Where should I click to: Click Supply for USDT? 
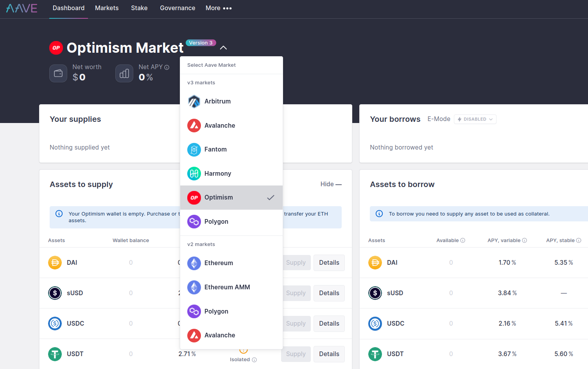[296, 354]
